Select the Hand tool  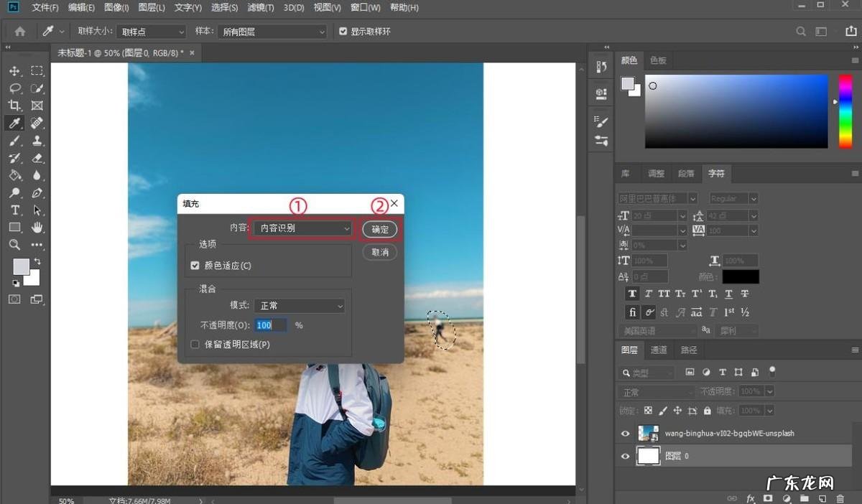(x=37, y=228)
